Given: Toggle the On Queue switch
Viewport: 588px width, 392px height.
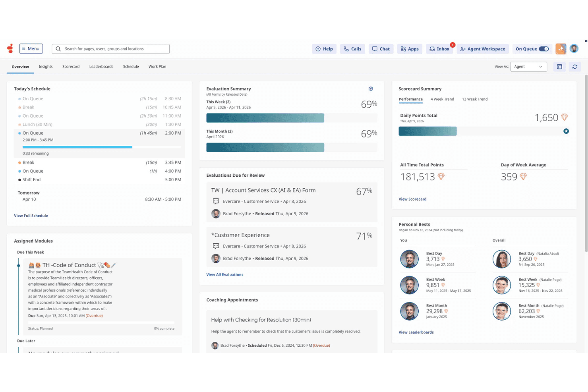Looking at the screenshot, I should tap(544, 49).
